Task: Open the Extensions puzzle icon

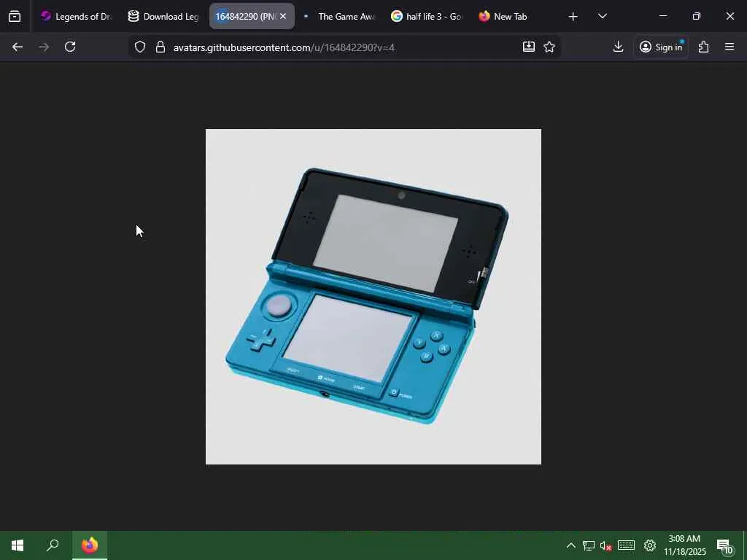Action: pos(704,47)
